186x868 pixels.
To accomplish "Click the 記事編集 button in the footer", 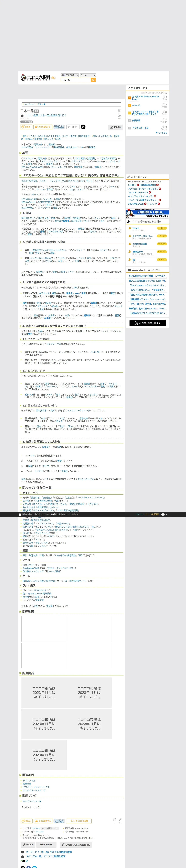I will [28, 845].
